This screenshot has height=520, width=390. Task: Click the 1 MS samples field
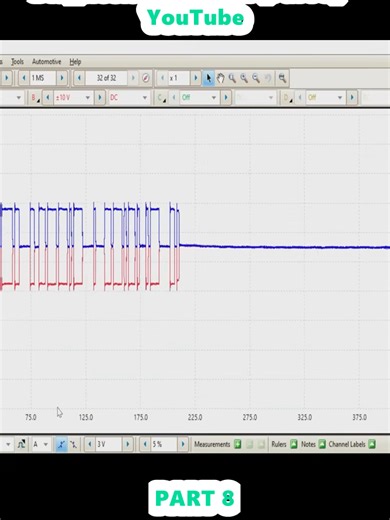pos(43,78)
